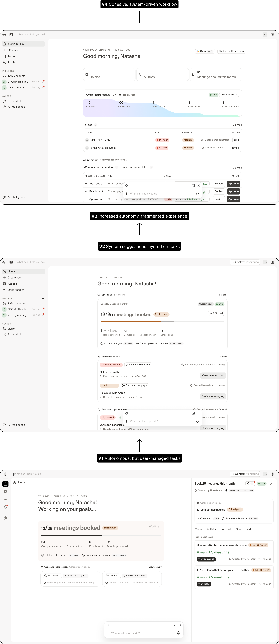Image resolution: width=279 pixels, height=644 pixels.
Task: Click the bell badge beside 'Book 25 meetings this month'
Action: [x=250, y=484]
